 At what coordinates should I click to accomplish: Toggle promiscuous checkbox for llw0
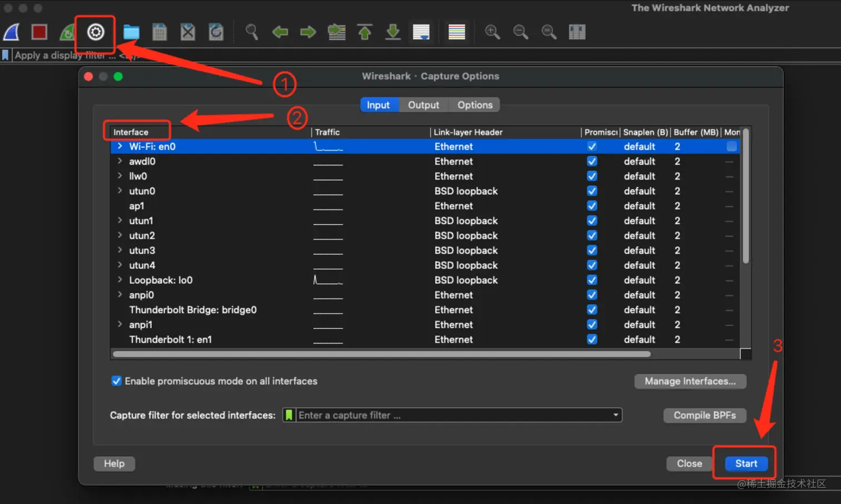click(x=592, y=176)
